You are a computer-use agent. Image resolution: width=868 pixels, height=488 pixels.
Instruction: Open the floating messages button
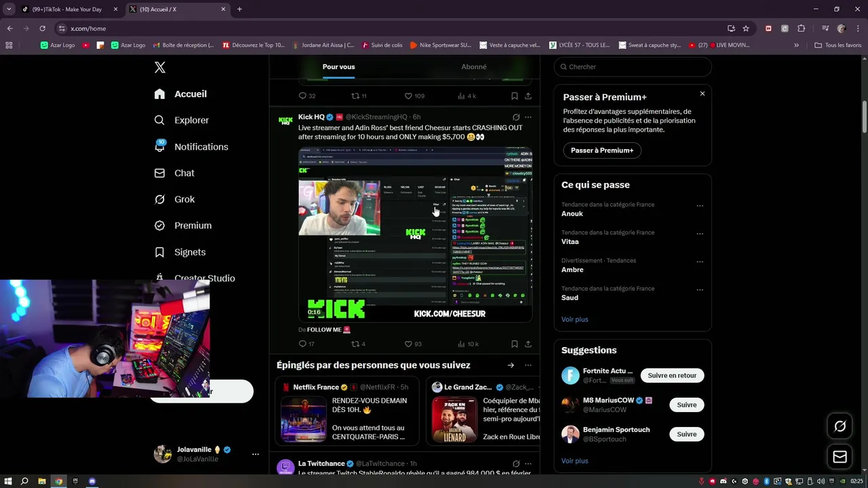click(840, 457)
